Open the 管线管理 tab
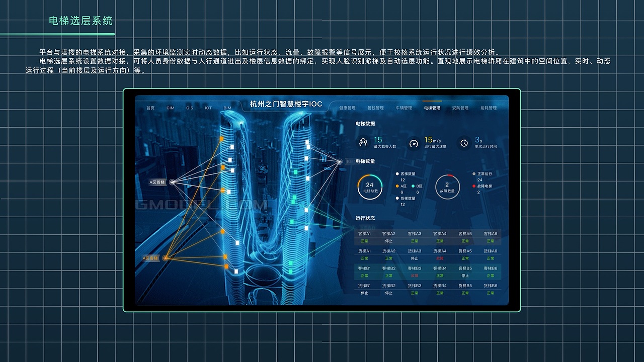 (375, 108)
